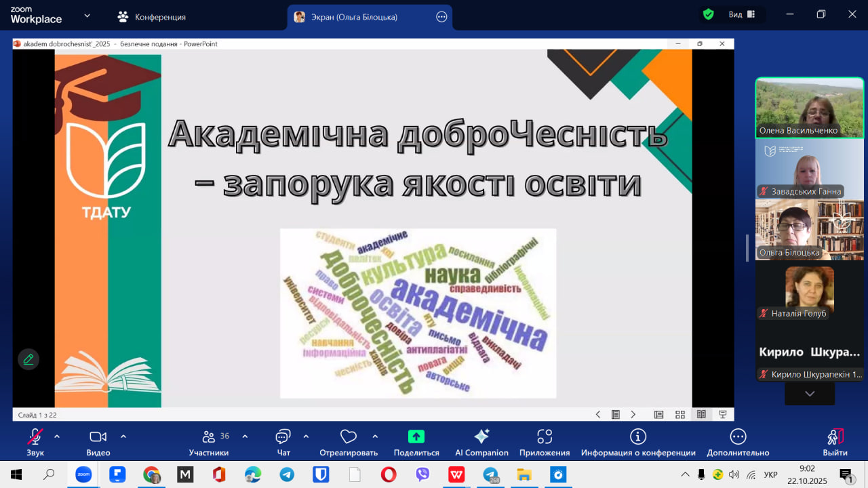This screenshot has width=868, height=488.
Task: Open the Чат chat panel
Action: tap(283, 442)
